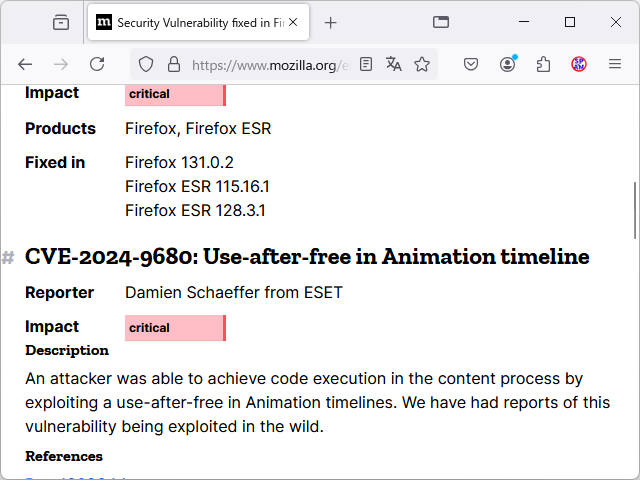Open the Firefox View button

(x=61, y=22)
